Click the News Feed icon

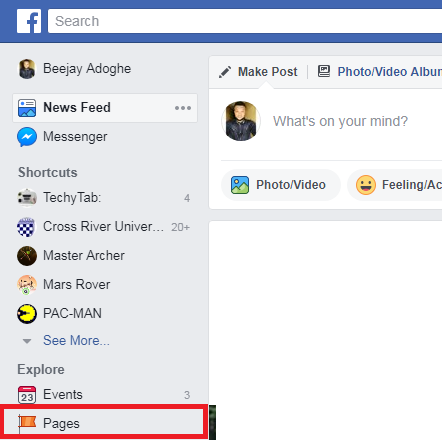pyautogui.click(x=27, y=108)
